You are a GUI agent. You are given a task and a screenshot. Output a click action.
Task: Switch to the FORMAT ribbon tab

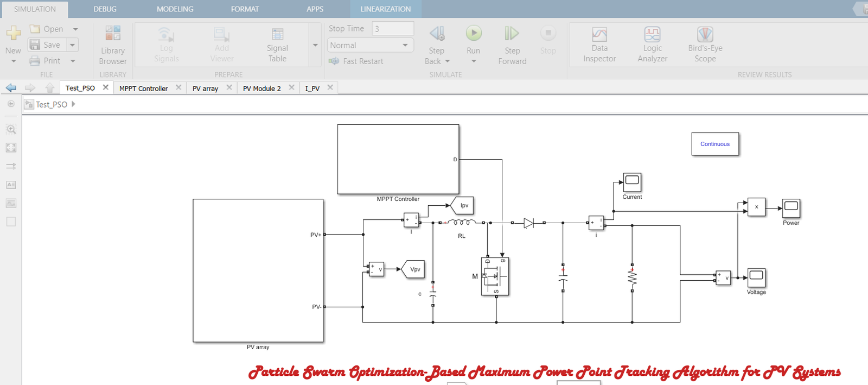coord(245,9)
